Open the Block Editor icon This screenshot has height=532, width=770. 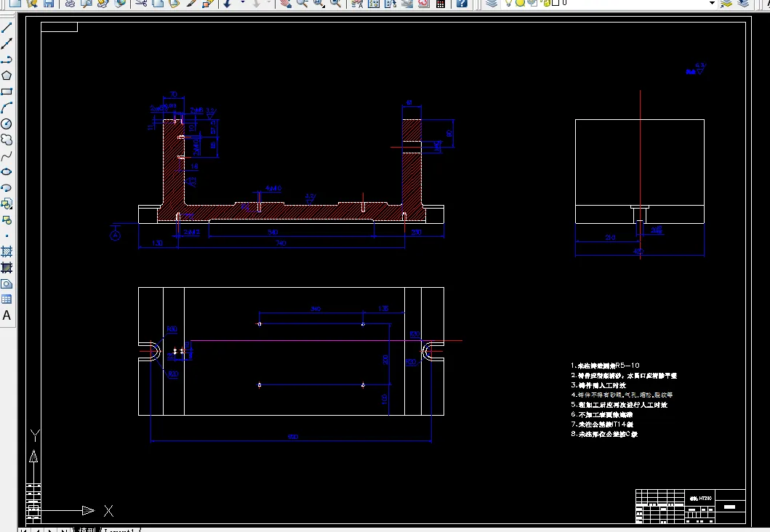[x=208, y=3]
